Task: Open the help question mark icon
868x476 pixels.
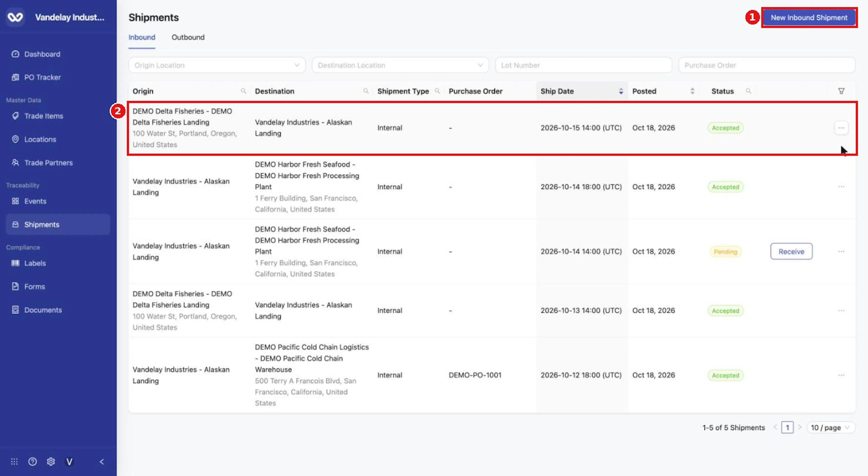Action: (32, 462)
